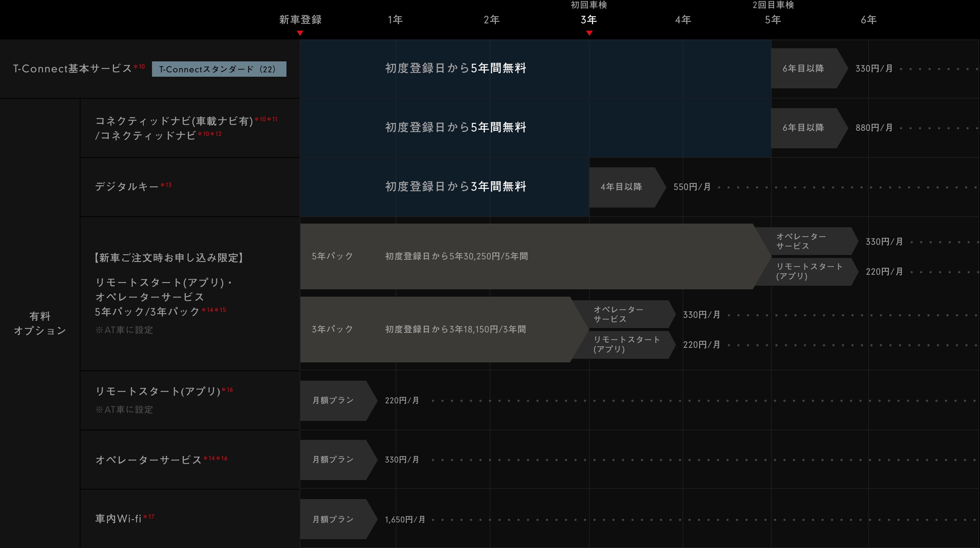Click ※AT車に設定 note under リモートスタート(アプリ)*16

coord(124,410)
